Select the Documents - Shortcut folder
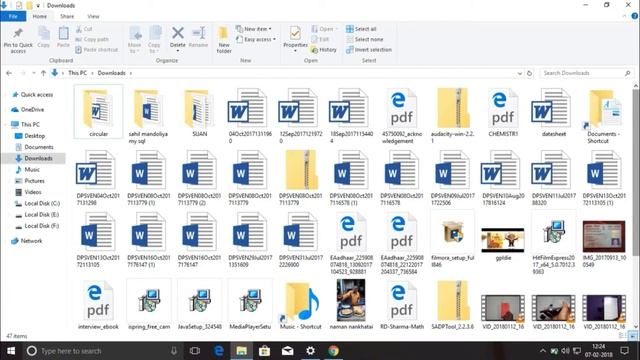640x360 pixels. point(603,116)
